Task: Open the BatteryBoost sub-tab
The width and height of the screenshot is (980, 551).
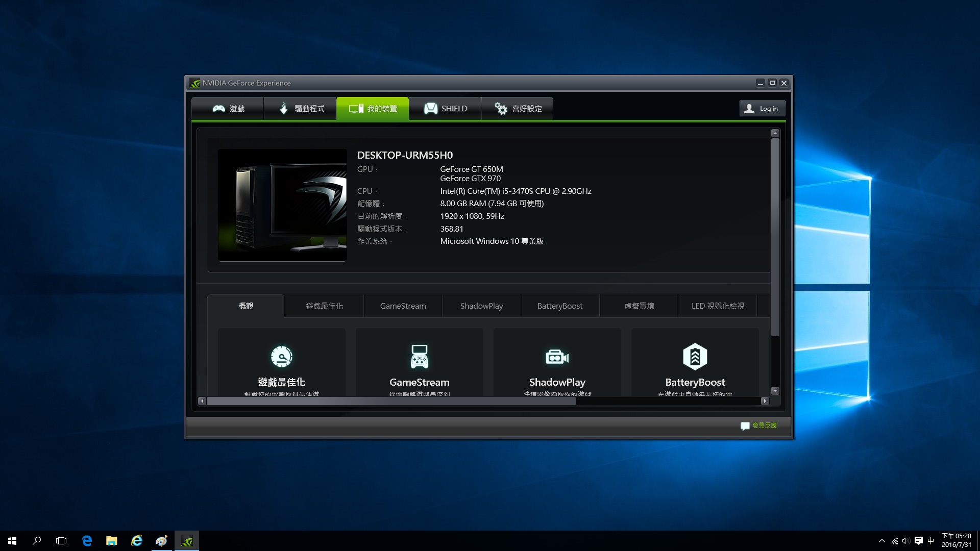Action: coord(560,306)
